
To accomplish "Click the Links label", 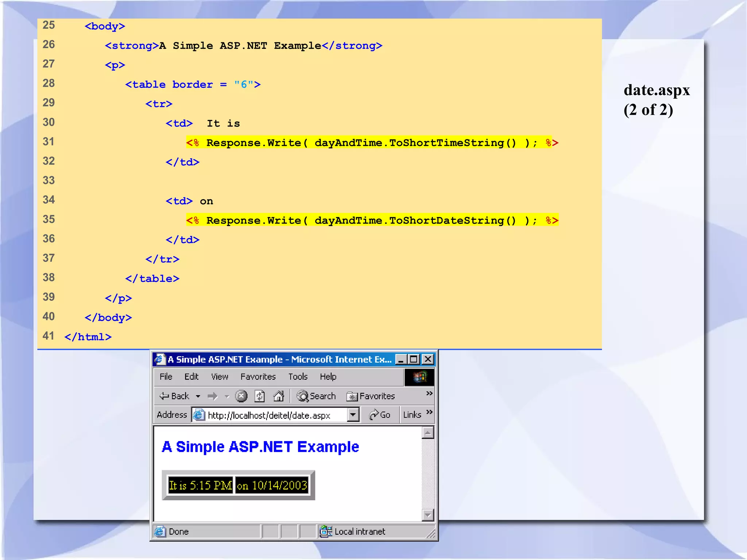I will (412, 415).
